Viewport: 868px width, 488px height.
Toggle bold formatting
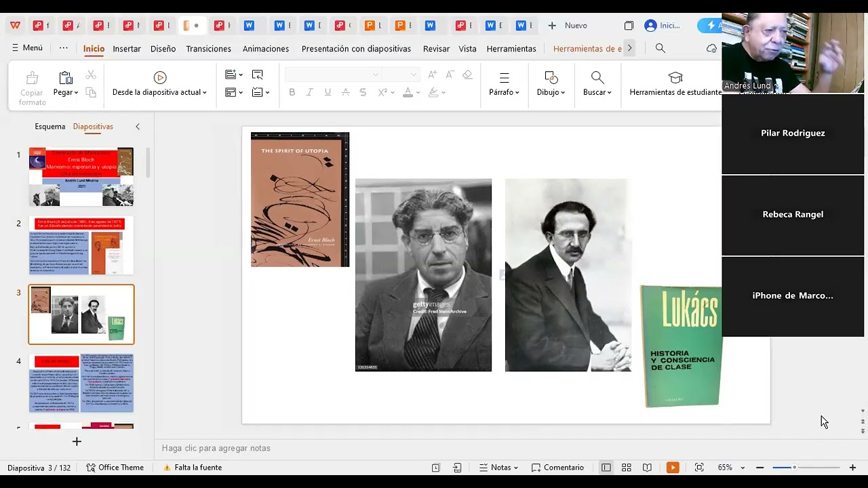(x=292, y=92)
